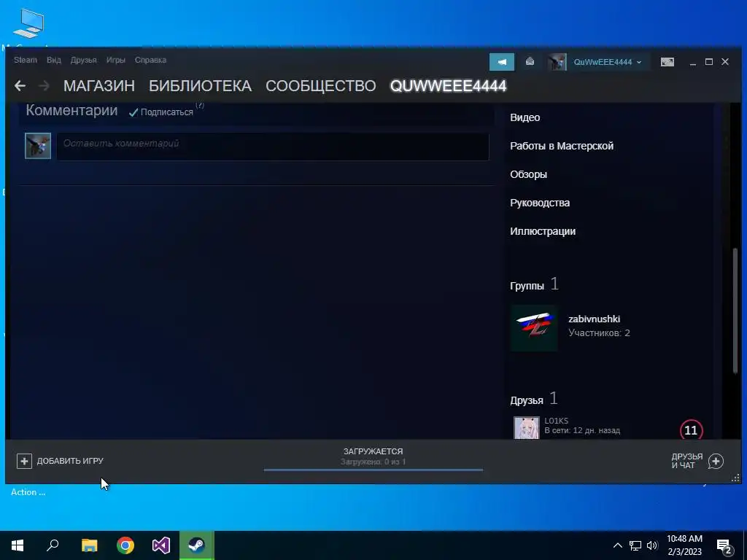Click the zabivnushki group logo

[x=534, y=328]
